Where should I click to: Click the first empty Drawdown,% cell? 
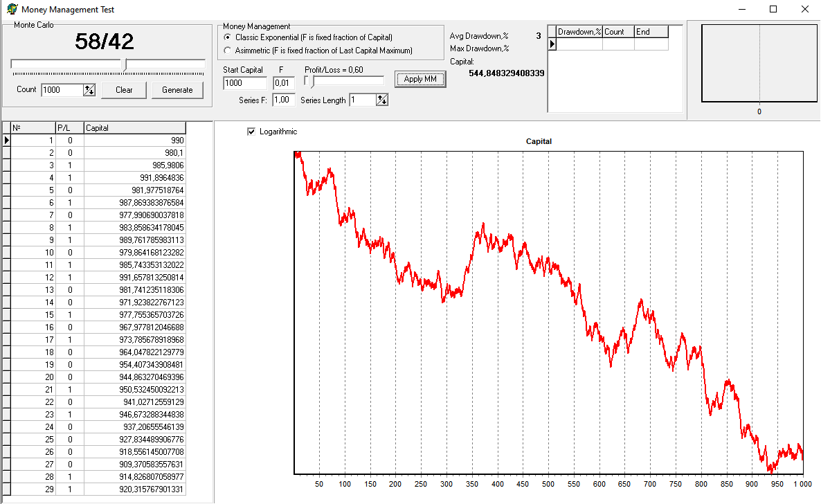tap(579, 44)
